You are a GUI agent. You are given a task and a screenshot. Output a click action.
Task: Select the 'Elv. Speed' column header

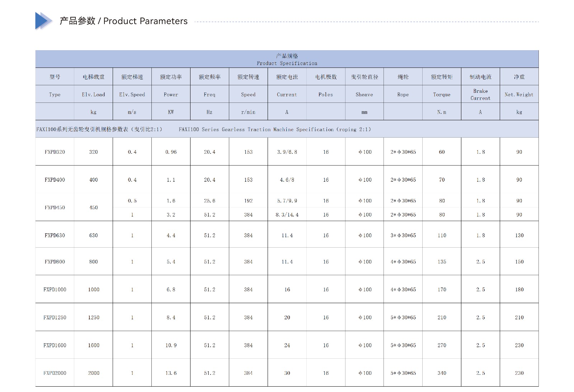[x=132, y=95]
